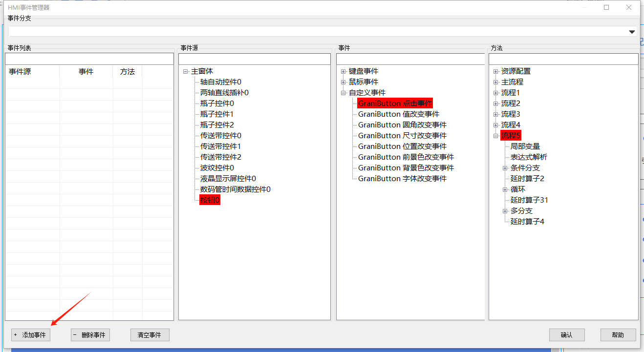
Task: Select GraniButton 前景色改变事件
Action: 406,157
